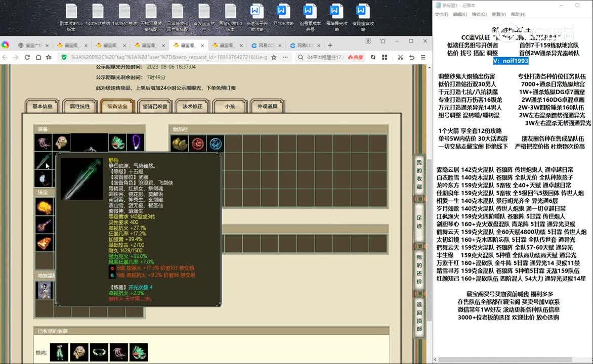Viewport: 593px width, 364px height.
Task: Switch to the first 网易CC browser tab
Action: [266, 45]
